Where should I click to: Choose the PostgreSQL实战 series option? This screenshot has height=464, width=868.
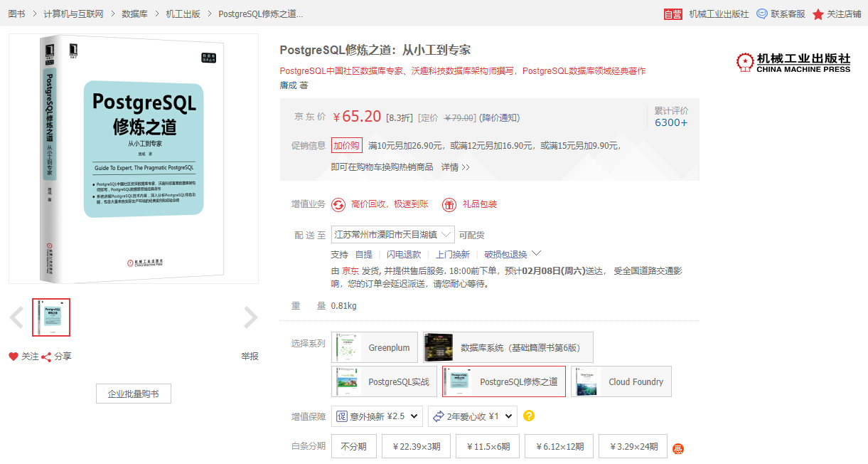pyautogui.click(x=384, y=381)
